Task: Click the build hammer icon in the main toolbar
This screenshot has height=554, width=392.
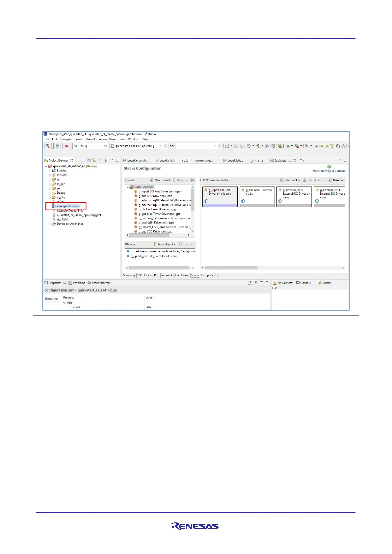Action: (x=258, y=146)
